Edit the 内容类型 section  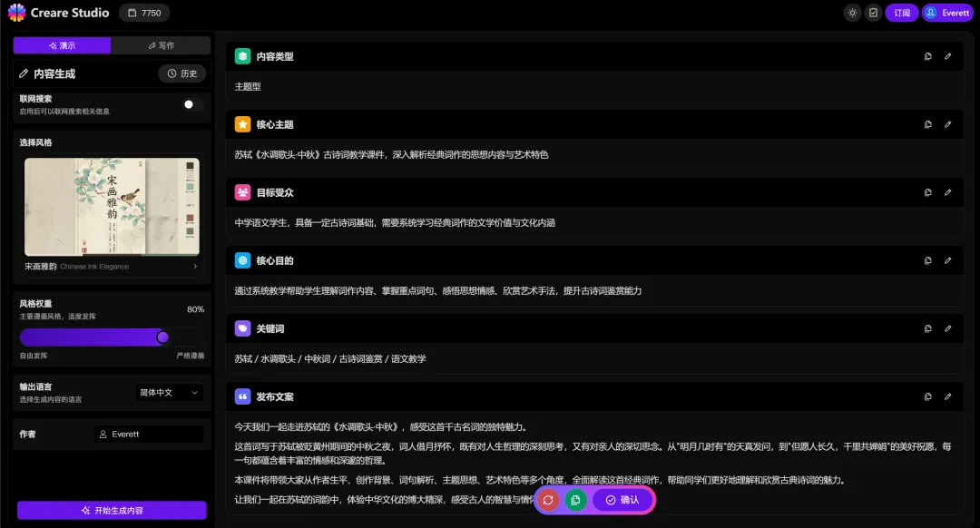[948, 56]
